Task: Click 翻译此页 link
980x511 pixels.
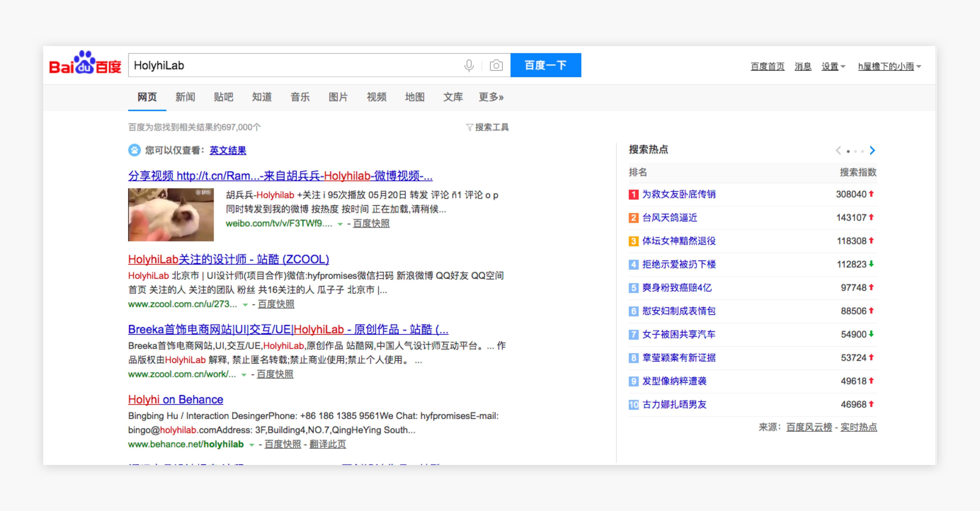Action: point(328,444)
